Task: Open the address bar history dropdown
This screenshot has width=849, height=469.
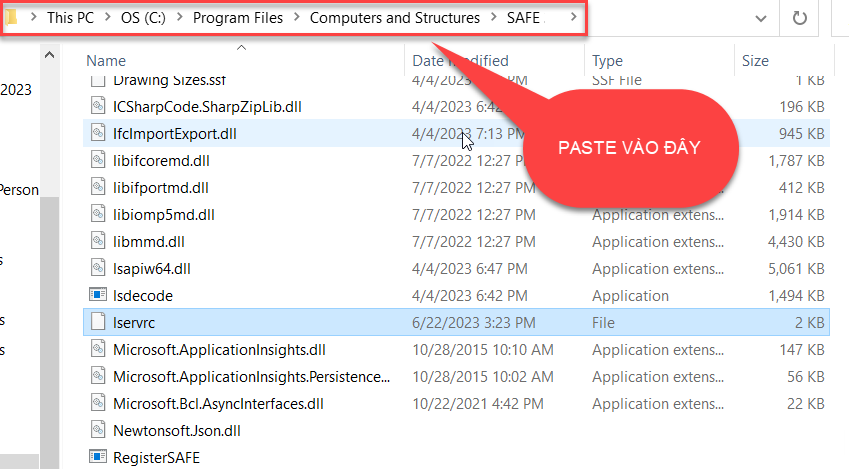Action: click(762, 18)
